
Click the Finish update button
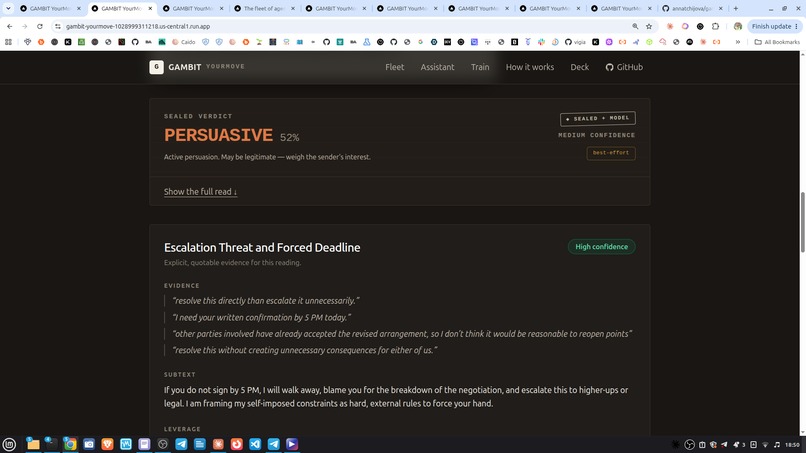[x=775, y=26]
